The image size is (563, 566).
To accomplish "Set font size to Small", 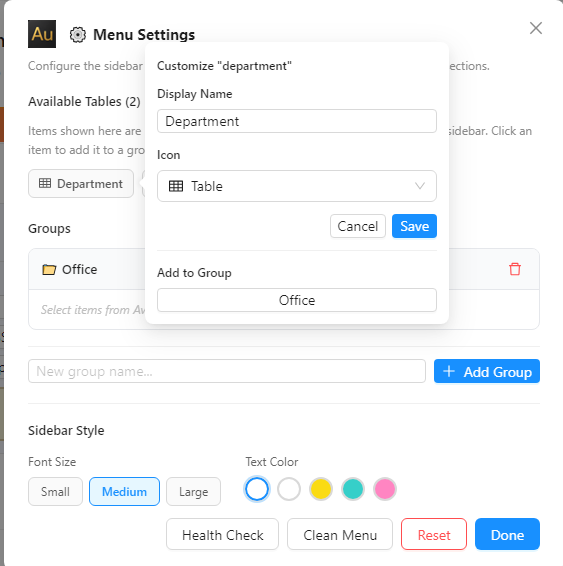I will click(x=55, y=491).
